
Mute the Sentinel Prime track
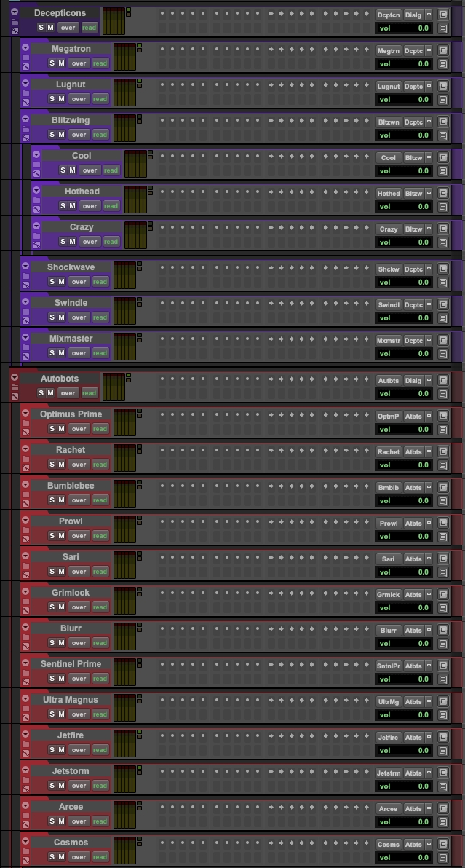(x=62, y=679)
